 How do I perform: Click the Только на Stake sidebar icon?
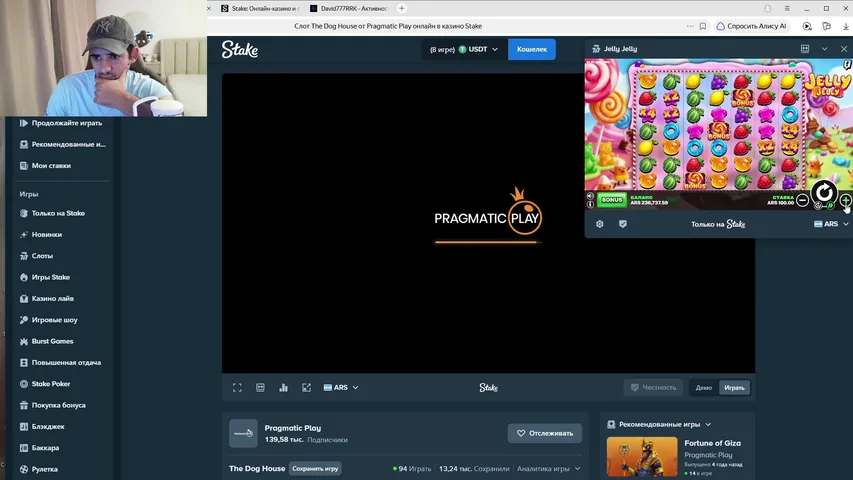pos(23,213)
